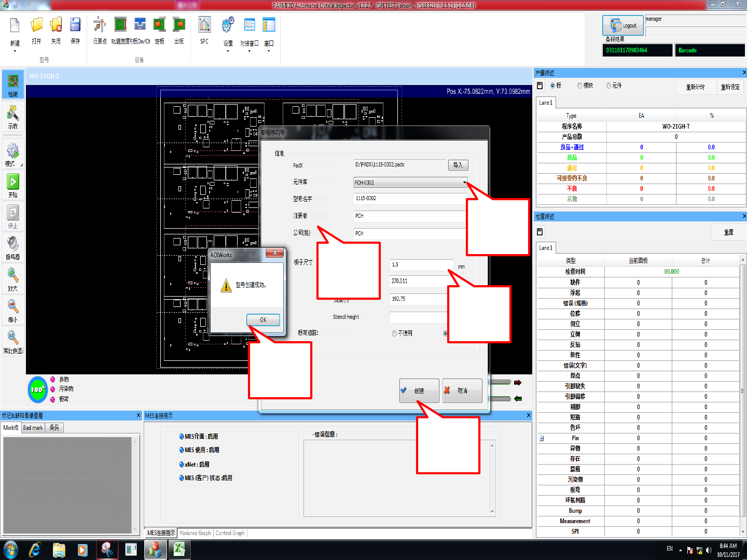Select the 元件 radio button
The image size is (747, 560).
coord(609,86)
